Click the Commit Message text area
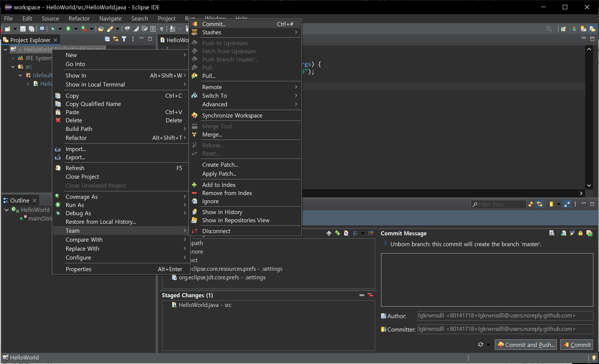Image resolution: width=599 pixels, height=364 pixels. coord(487,280)
